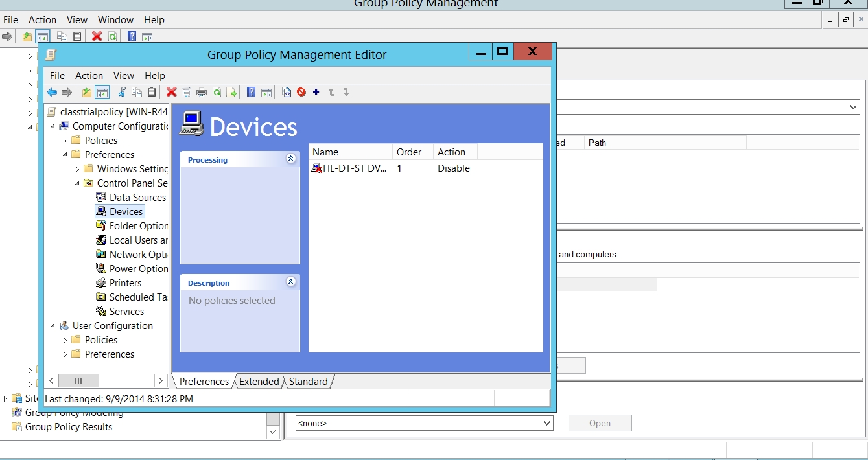Viewport: 868px width, 460px height.
Task: Click the Open button
Action: 600,424
